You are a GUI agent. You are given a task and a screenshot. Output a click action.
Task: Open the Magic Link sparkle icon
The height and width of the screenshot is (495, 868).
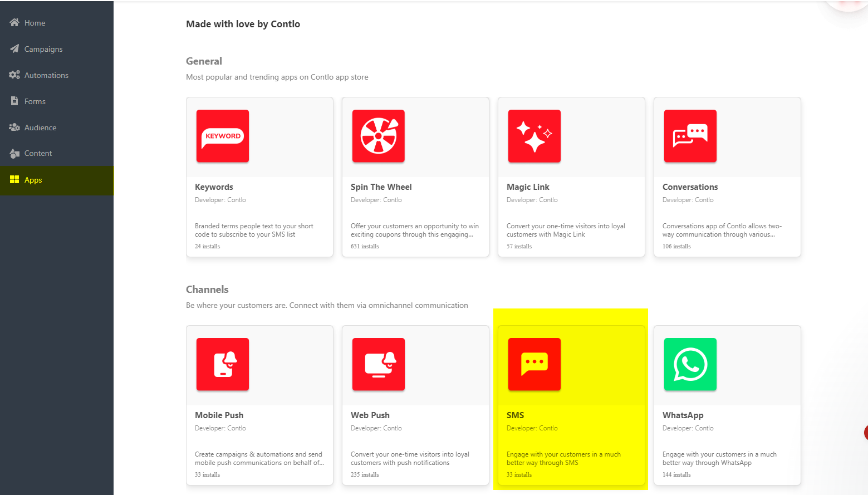click(534, 136)
